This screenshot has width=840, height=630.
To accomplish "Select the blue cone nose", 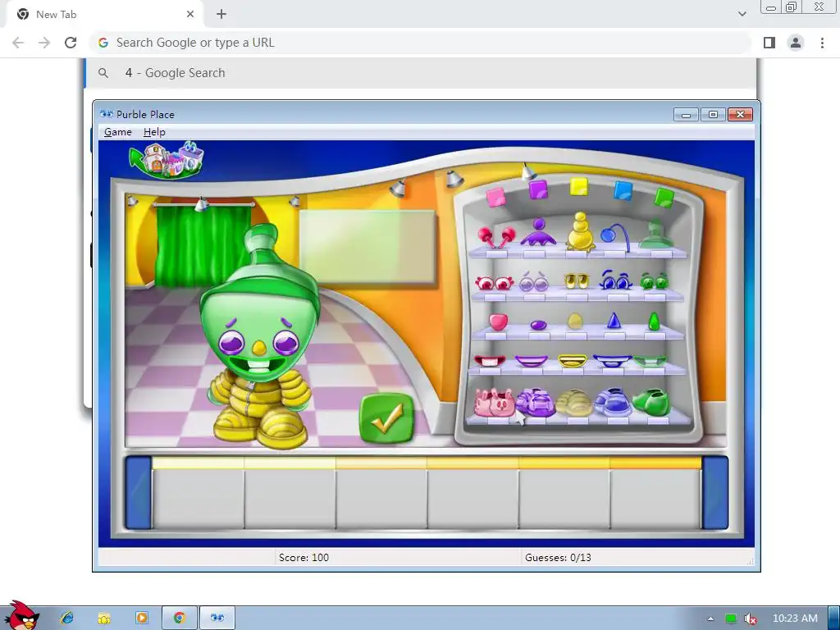I will (614, 320).
